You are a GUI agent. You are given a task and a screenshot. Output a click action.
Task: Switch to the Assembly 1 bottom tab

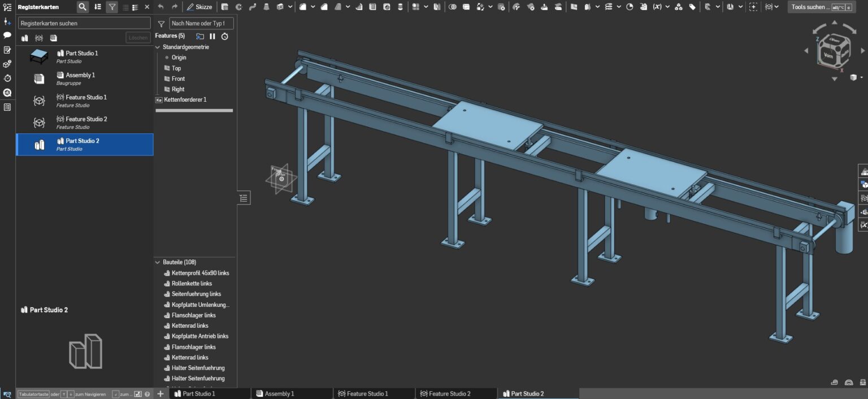coord(292,393)
